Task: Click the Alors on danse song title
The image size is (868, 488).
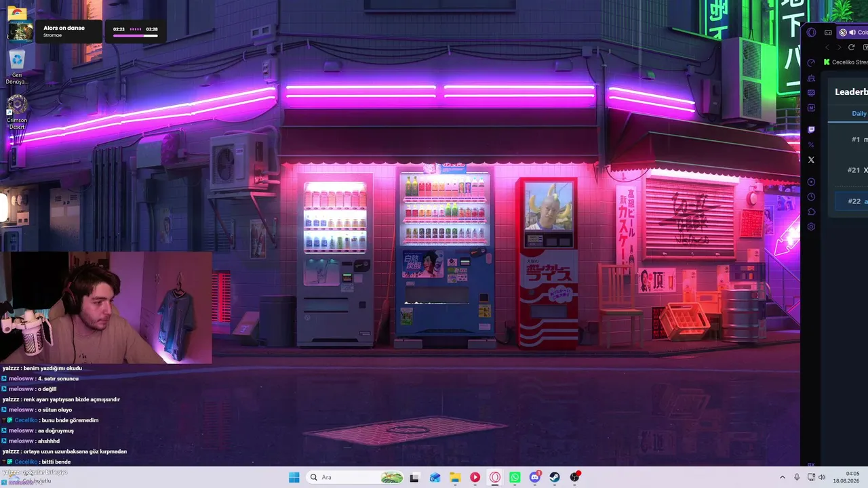Action: click(x=64, y=28)
